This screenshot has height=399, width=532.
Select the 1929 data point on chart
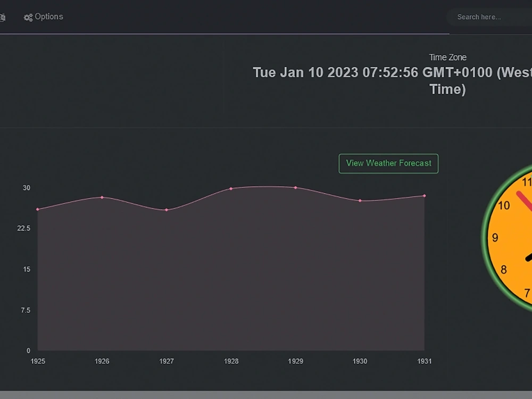pyautogui.click(x=295, y=188)
